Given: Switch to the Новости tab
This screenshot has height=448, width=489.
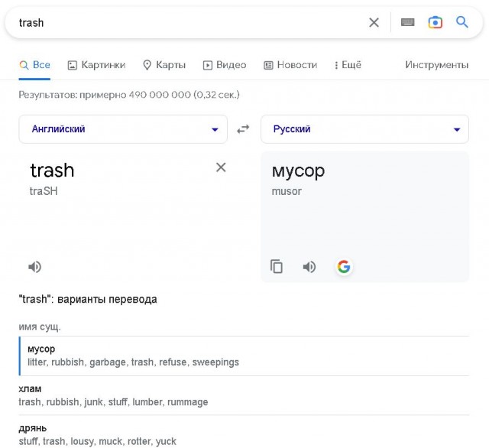Looking at the screenshot, I should click(x=290, y=65).
